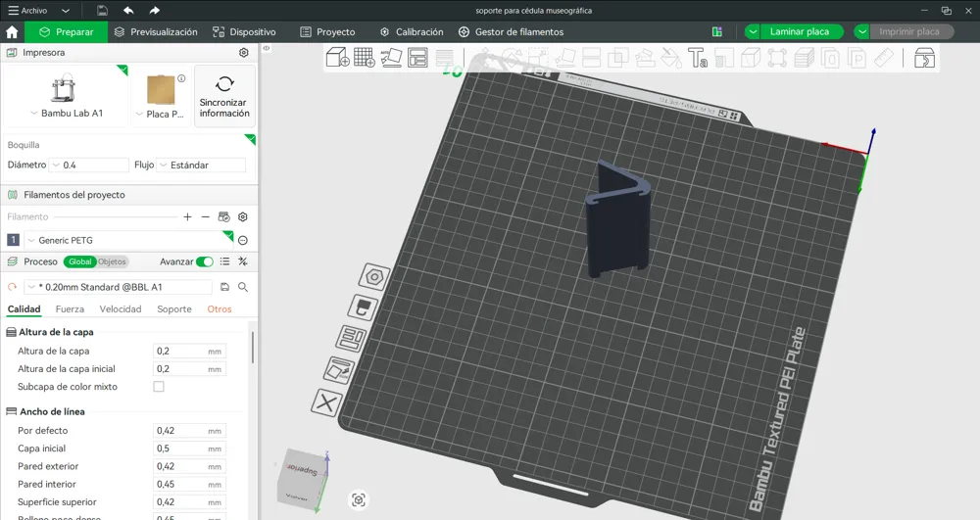The height and width of the screenshot is (520, 980).
Task: Add a filament with the plus icon
Action: pos(187,216)
